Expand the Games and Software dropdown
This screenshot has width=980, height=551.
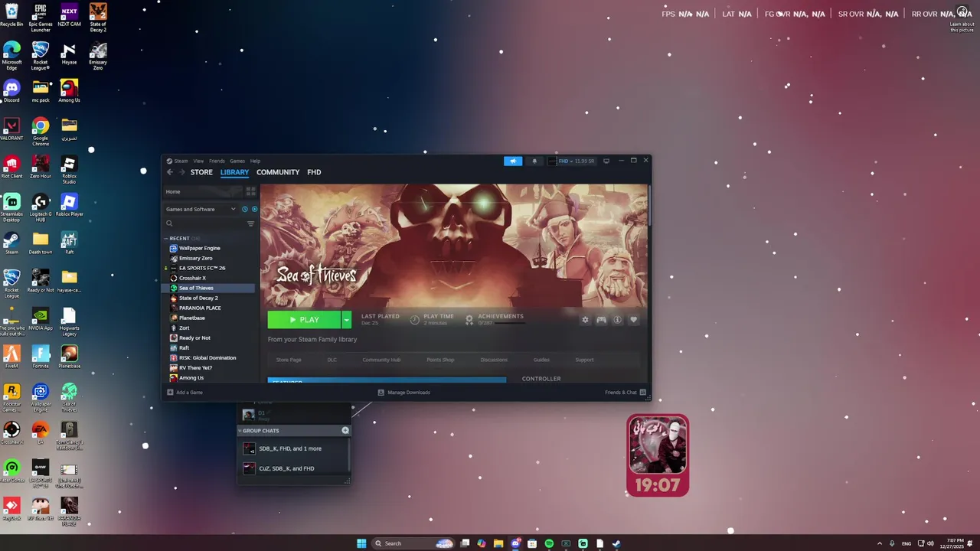[x=201, y=209]
